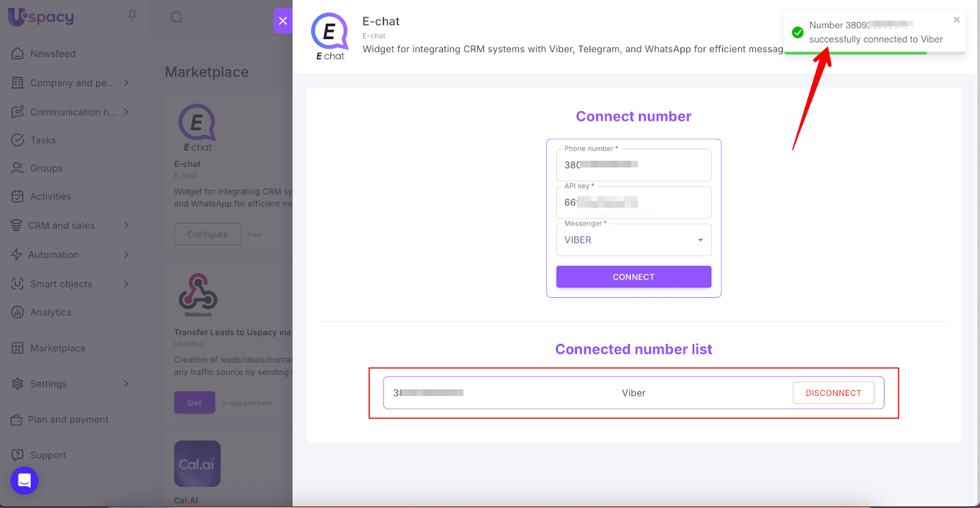
Task: Click the Phone number input field
Action: click(633, 165)
